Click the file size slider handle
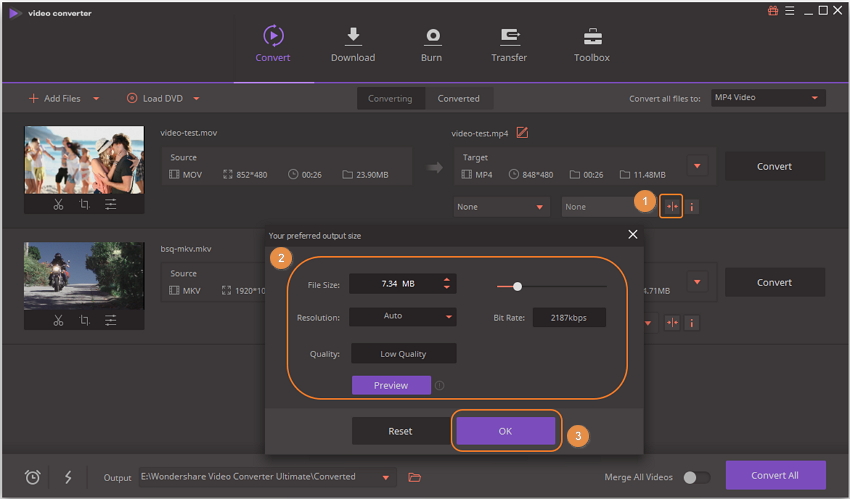Viewport: 850px width, 499px height. click(x=518, y=286)
